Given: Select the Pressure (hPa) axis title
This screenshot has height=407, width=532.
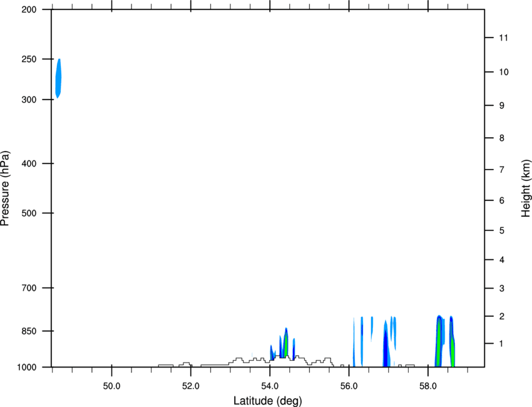Looking at the screenshot, I should tap(5, 188).
